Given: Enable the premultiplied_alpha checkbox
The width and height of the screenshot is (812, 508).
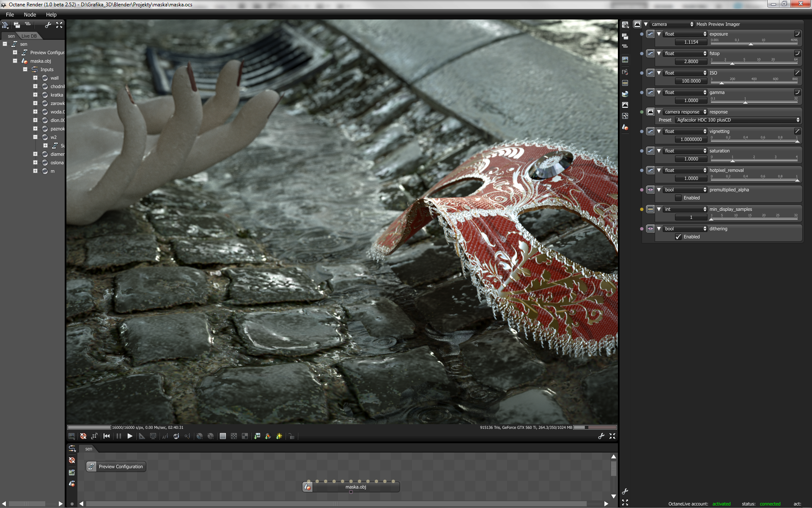Looking at the screenshot, I should click(x=678, y=198).
